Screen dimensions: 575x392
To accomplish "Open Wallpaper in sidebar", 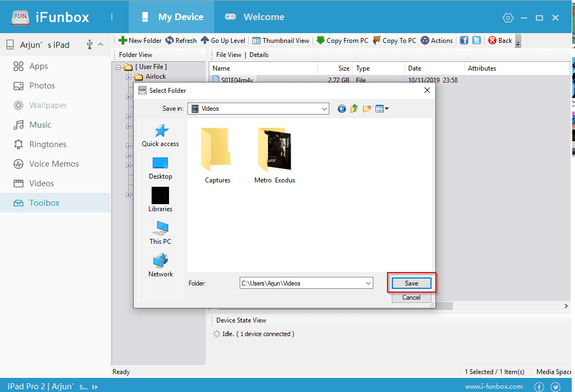I will (55, 105).
